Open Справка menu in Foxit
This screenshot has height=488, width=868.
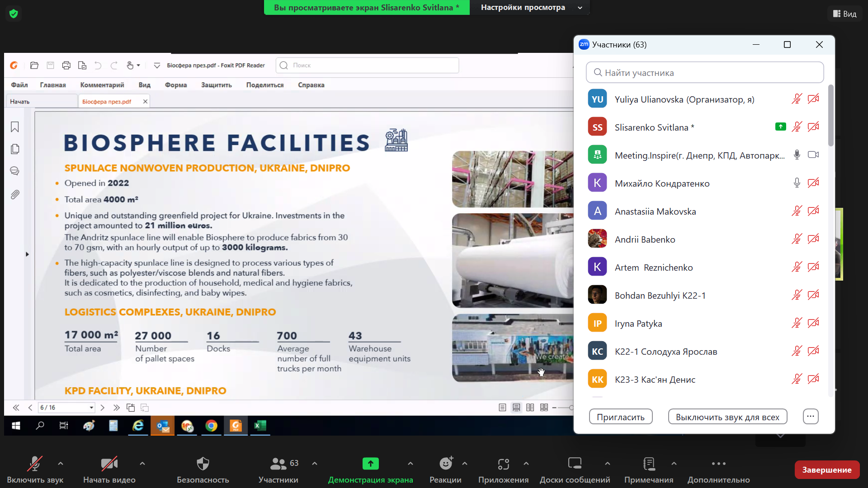[311, 85]
